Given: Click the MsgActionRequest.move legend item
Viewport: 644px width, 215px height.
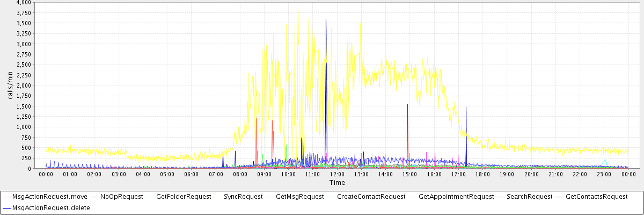Looking at the screenshot, I should click(46, 197).
